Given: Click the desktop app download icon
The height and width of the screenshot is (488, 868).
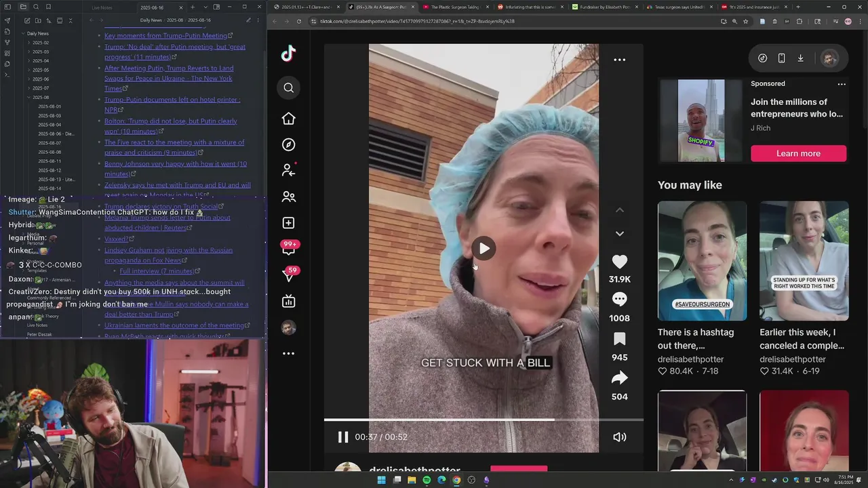Looking at the screenshot, I should click(x=800, y=58).
